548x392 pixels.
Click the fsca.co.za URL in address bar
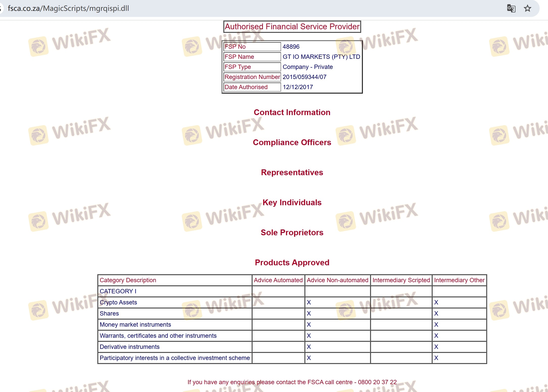68,8
